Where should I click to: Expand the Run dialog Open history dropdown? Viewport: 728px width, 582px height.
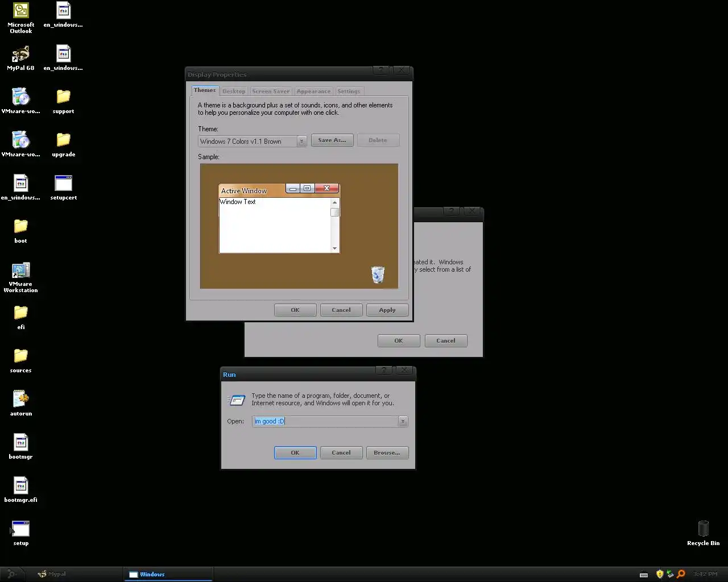[403, 421]
